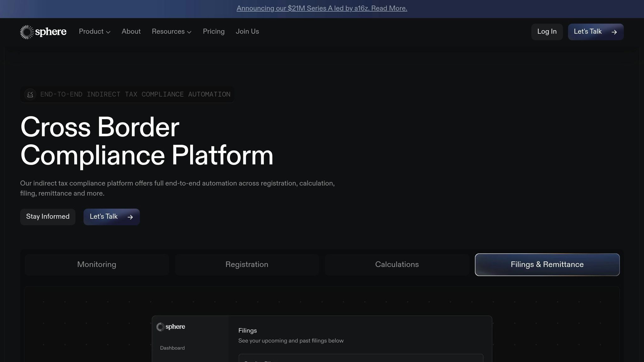This screenshot has width=644, height=362.
Task: Expand the Resources dropdown chevron
Action: click(189, 32)
